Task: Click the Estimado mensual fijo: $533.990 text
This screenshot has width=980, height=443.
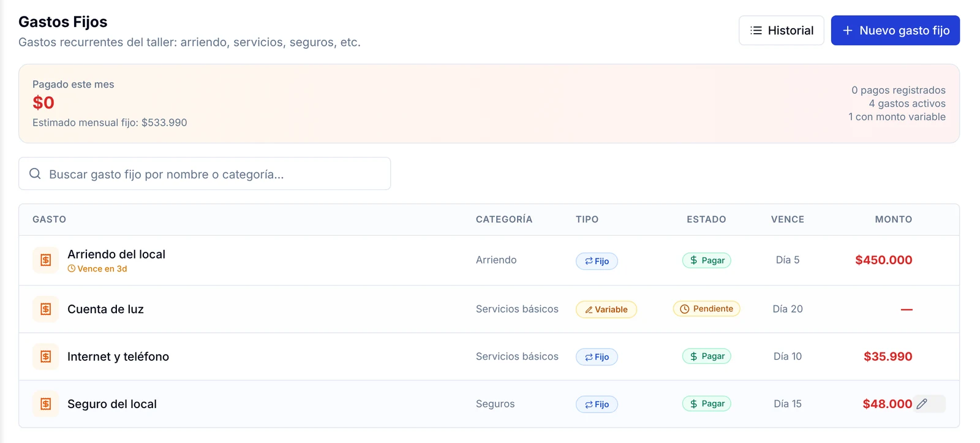Action: [110, 123]
